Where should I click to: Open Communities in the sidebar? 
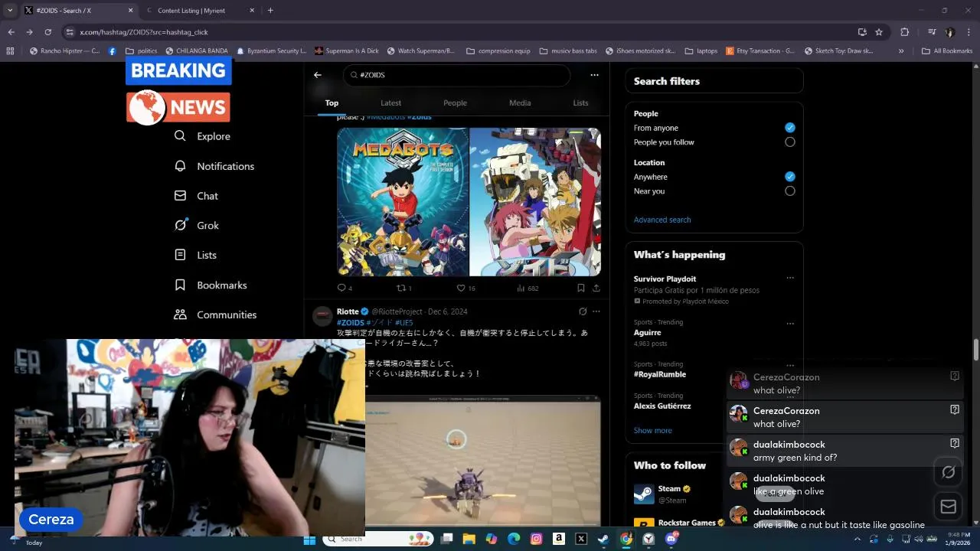215,315
